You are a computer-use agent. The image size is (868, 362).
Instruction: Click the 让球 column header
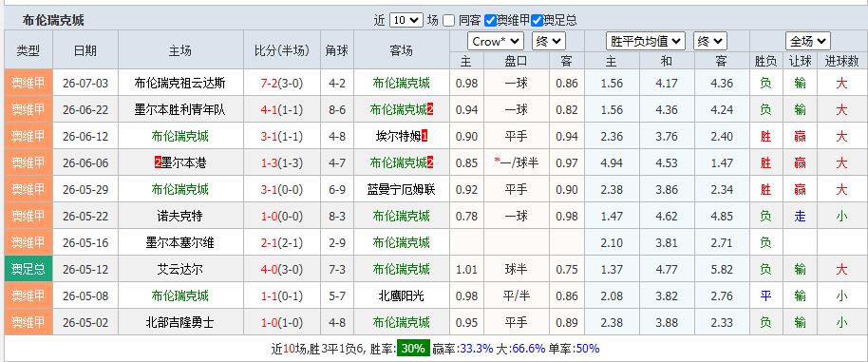click(x=800, y=62)
